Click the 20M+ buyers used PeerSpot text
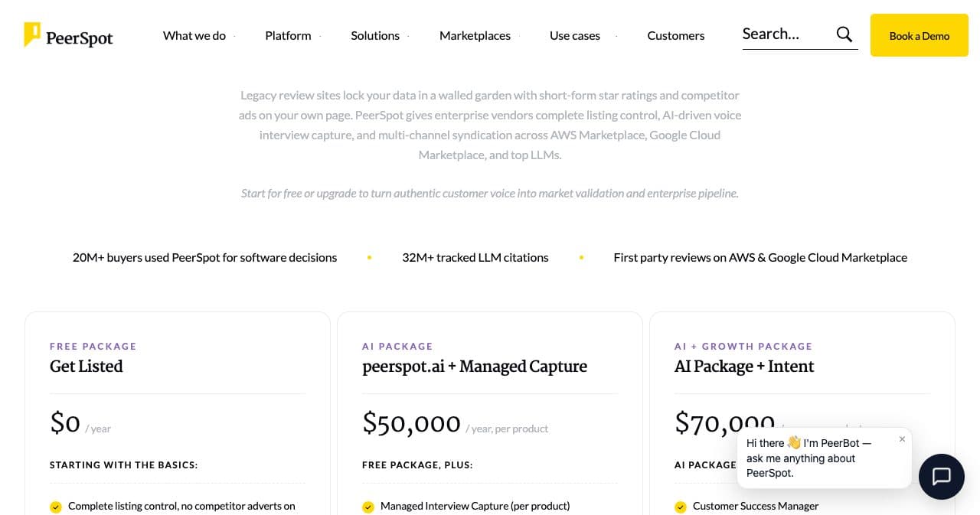Screen dimensions: 980x515 click(204, 258)
